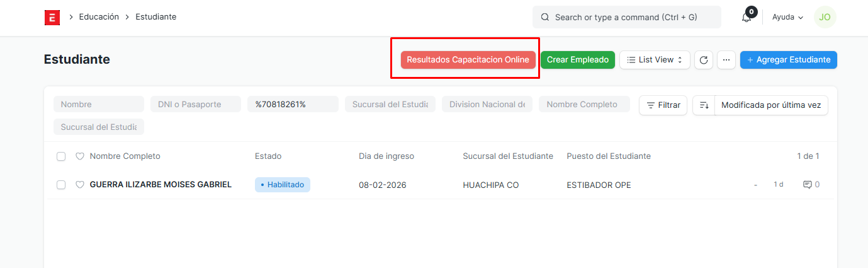The image size is (868, 268).
Task: Click Agregar Estudiante button
Action: [x=788, y=60]
